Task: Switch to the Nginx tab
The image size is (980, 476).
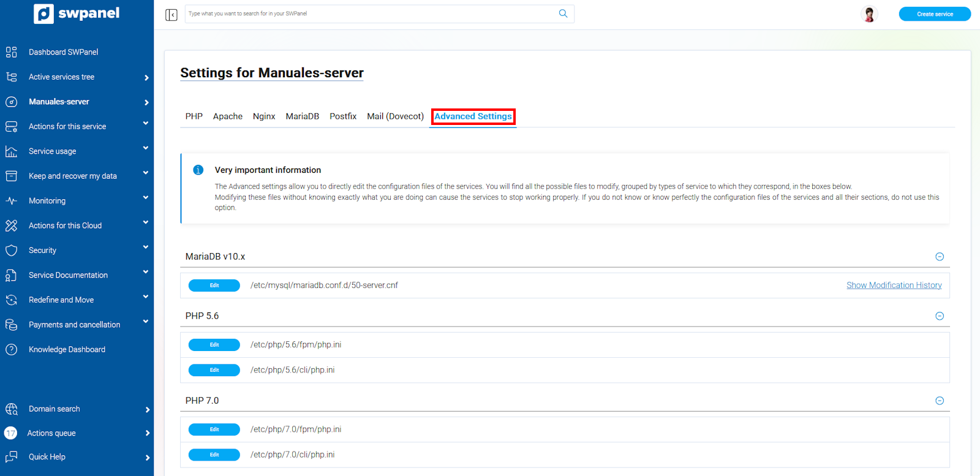Action: tap(264, 116)
